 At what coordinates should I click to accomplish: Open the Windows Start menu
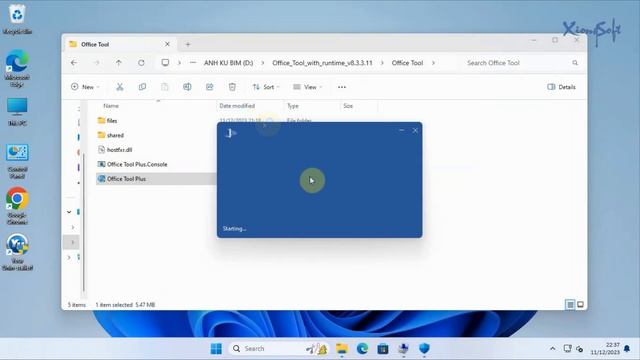pyautogui.click(x=216, y=349)
